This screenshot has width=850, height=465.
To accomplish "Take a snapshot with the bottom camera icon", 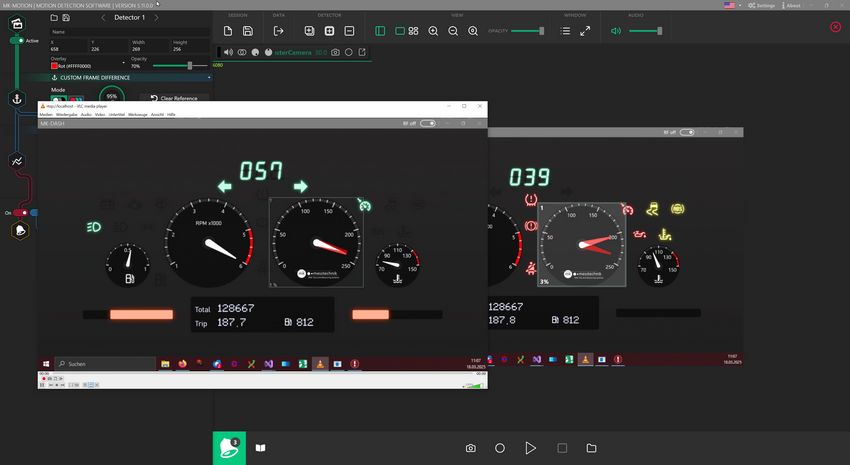I will (x=470, y=449).
